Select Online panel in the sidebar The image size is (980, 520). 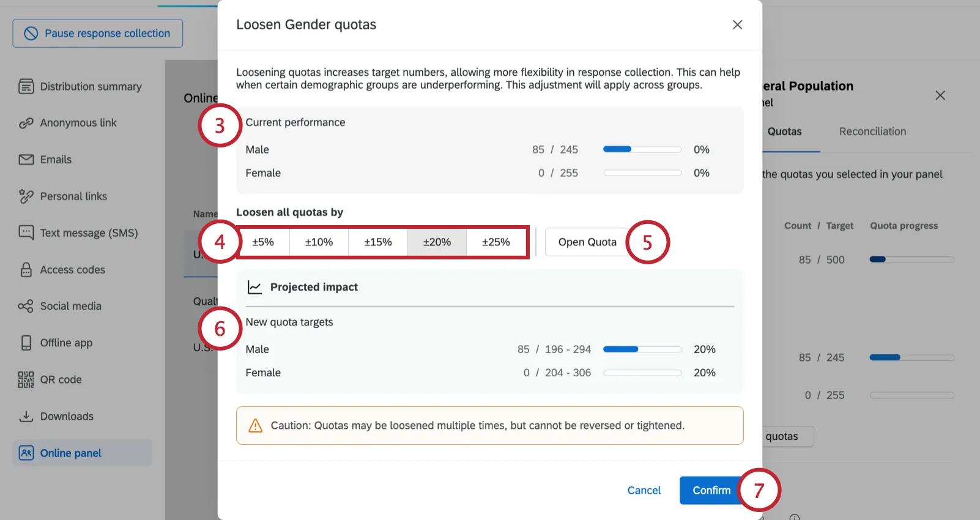pos(70,453)
